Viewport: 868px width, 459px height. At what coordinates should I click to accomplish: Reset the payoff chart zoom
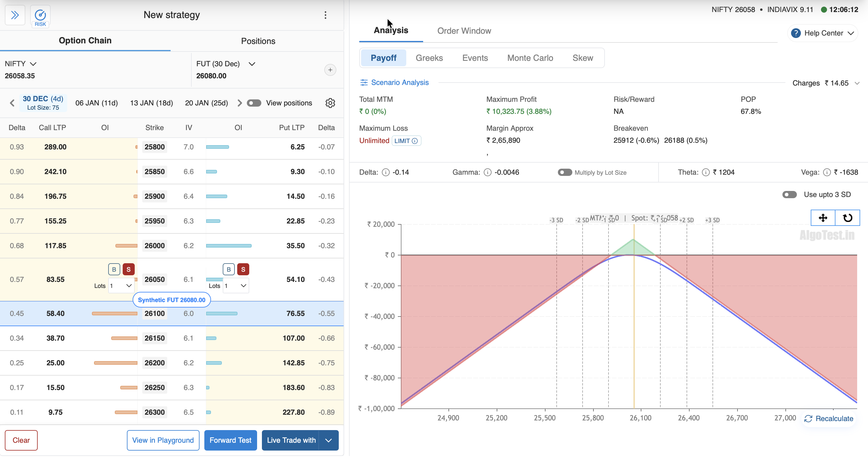coord(847,218)
